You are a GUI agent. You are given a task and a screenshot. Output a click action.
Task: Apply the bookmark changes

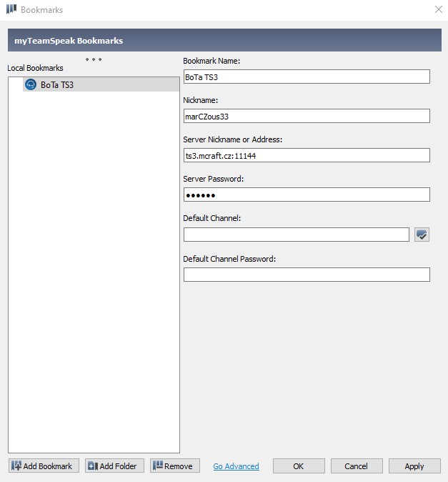coord(414,466)
